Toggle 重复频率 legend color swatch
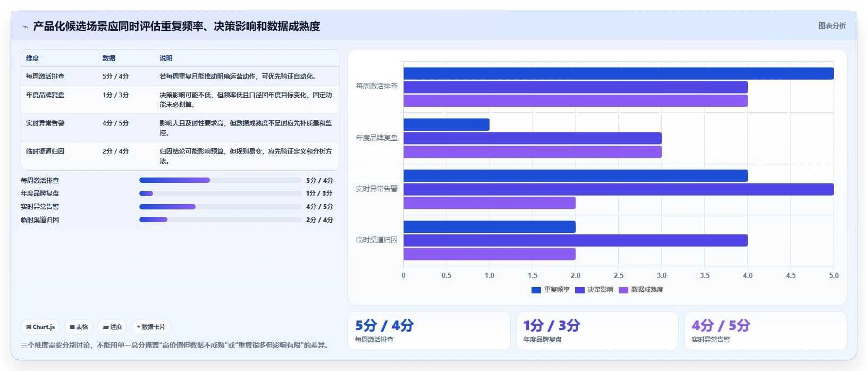868x371 pixels. tap(536, 290)
